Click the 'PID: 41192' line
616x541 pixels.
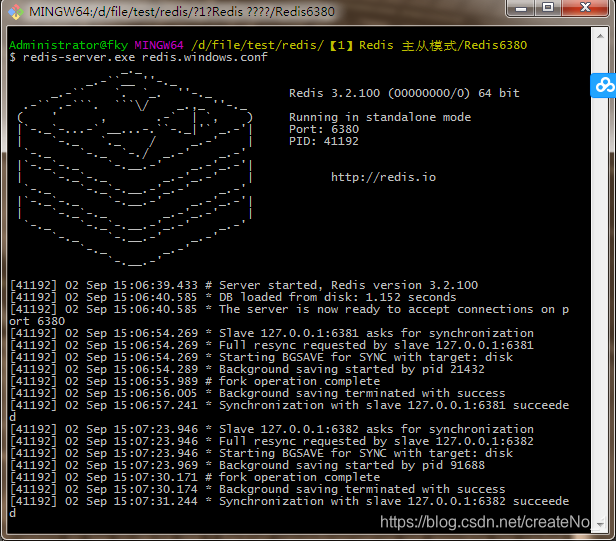pos(324,141)
